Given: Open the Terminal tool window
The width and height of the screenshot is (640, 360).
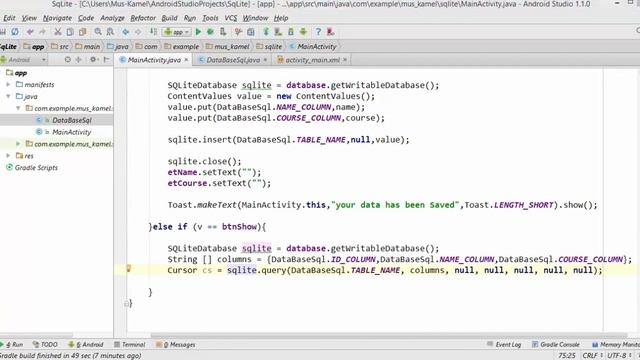Looking at the screenshot, I should click(x=130, y=344).
